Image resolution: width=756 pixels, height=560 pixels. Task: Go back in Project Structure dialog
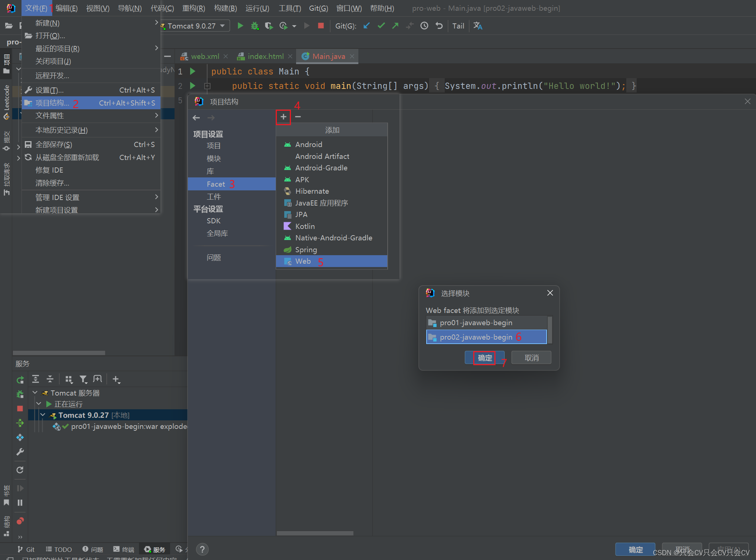point(196,118)
